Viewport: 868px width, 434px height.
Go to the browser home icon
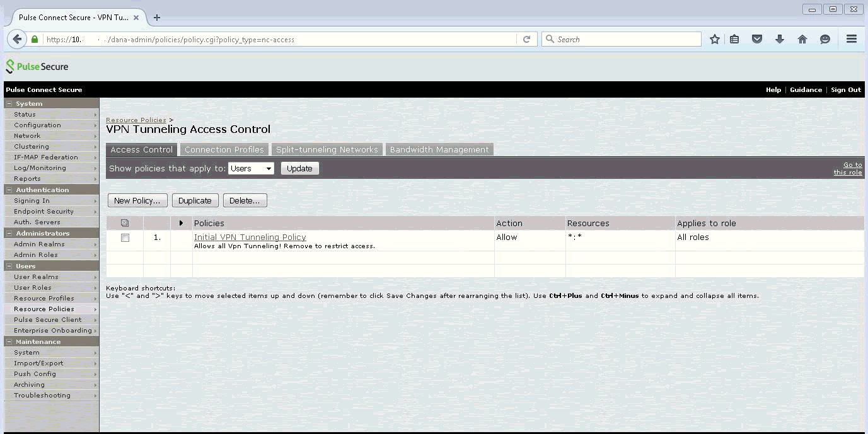point(802,39)
